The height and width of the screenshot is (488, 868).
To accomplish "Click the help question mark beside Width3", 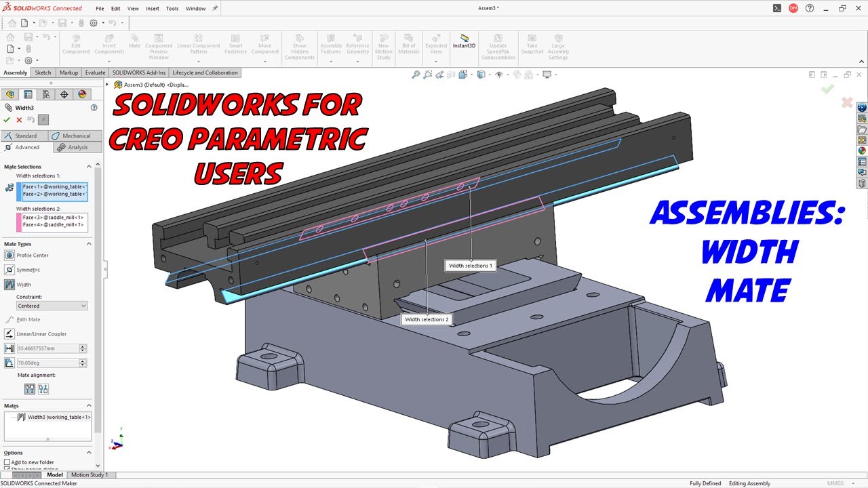I will 94,107.
